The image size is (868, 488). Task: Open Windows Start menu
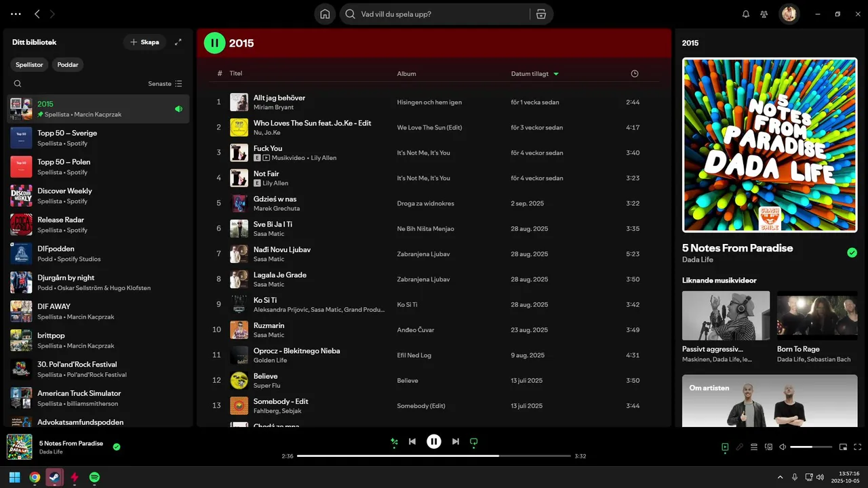(14, 477)
